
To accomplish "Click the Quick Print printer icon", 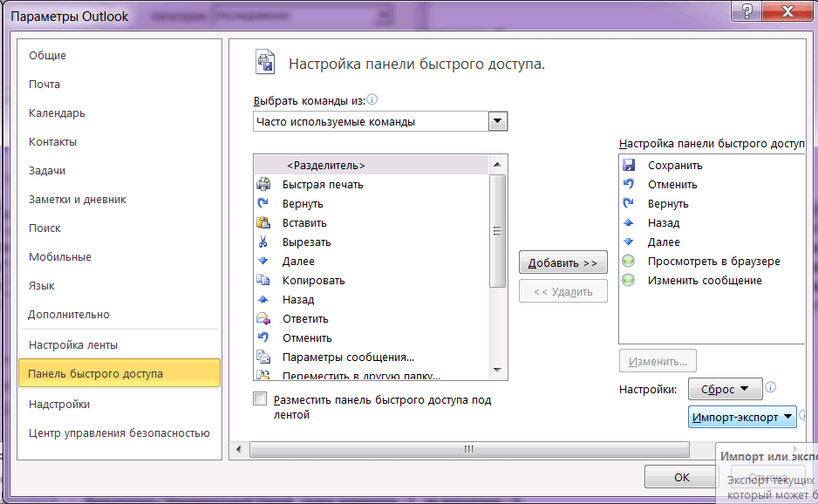I will [263, 184].
